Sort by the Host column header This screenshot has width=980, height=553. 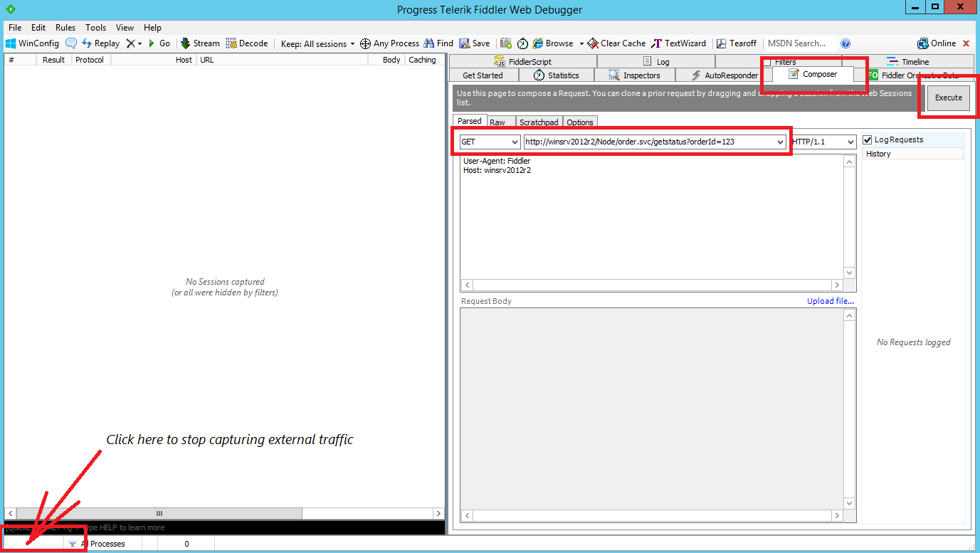tap(154, 60)
